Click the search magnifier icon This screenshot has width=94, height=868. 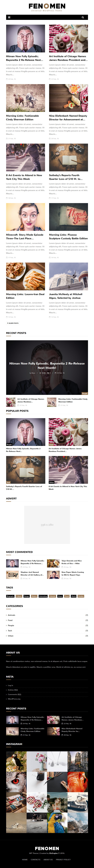tap(83, 17)
